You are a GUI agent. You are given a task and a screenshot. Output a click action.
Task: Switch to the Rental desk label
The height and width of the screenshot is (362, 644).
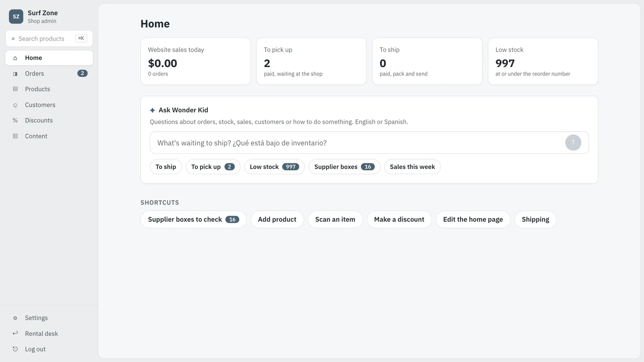click(41, 334)
